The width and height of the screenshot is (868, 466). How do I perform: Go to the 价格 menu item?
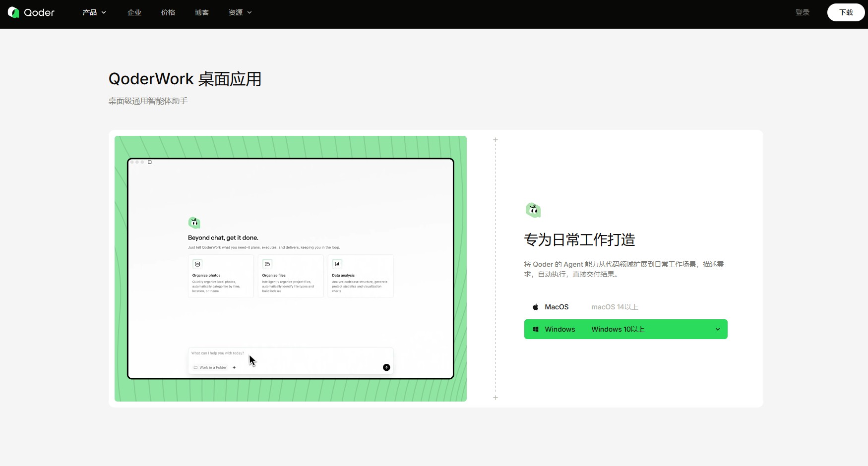tap(168, 12)
